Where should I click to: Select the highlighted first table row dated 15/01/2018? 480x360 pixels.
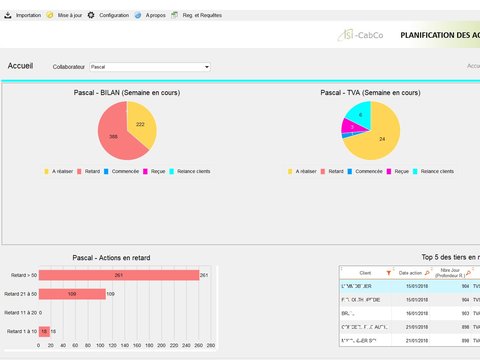coord(410,286)
